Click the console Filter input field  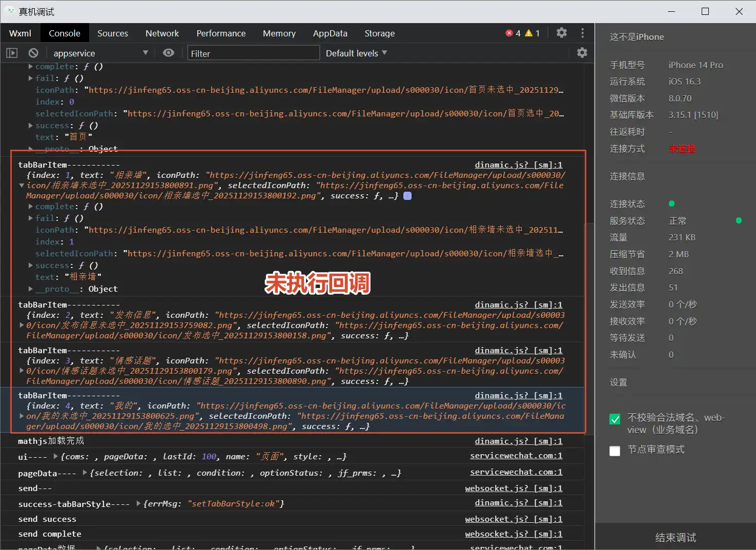[253, 53]
